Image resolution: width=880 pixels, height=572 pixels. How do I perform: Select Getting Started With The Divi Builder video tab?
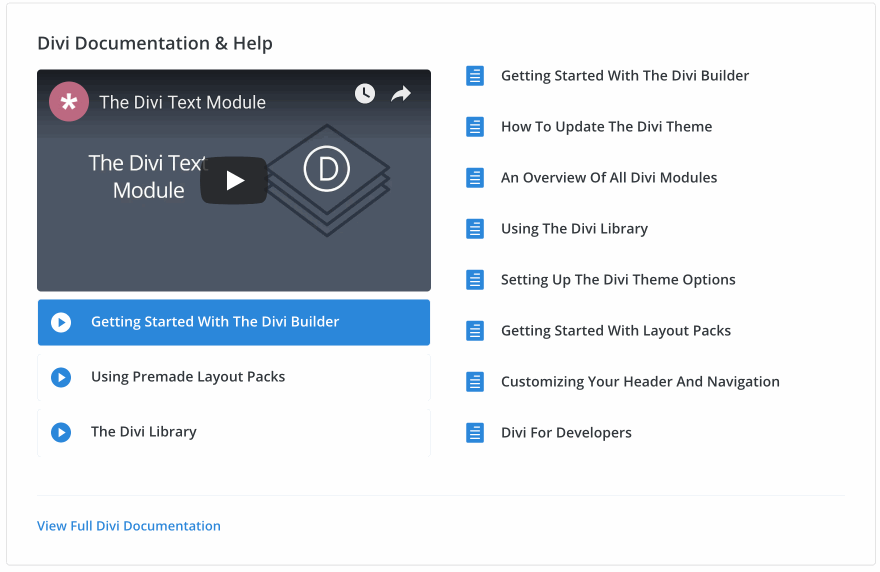215,322
